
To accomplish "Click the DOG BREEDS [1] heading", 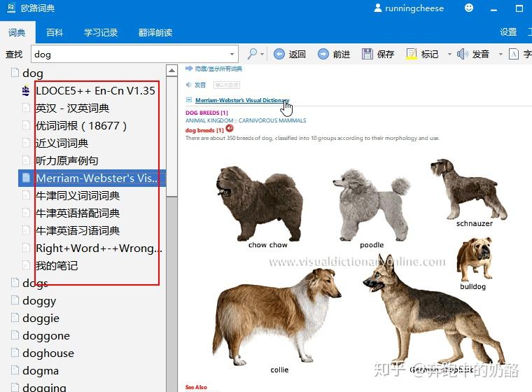I will [x=206, y=113].
